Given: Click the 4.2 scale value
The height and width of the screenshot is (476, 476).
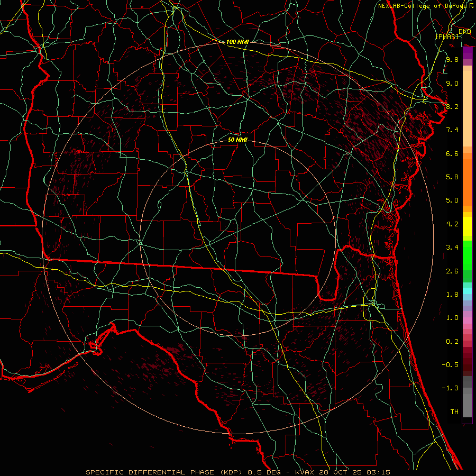Looking at the screenshot, I should point(452,224).
